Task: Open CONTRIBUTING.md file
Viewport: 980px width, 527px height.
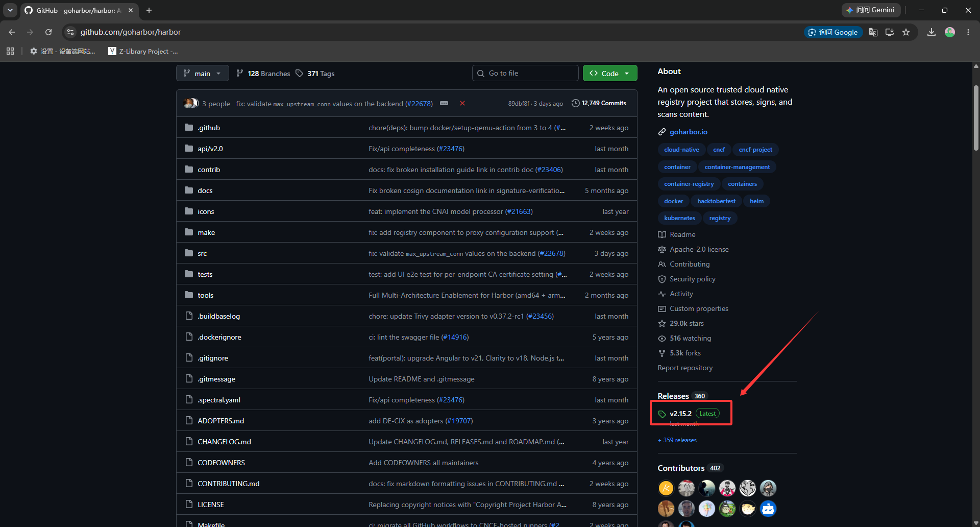Action: pyautogui.click(x=229, y=484)
